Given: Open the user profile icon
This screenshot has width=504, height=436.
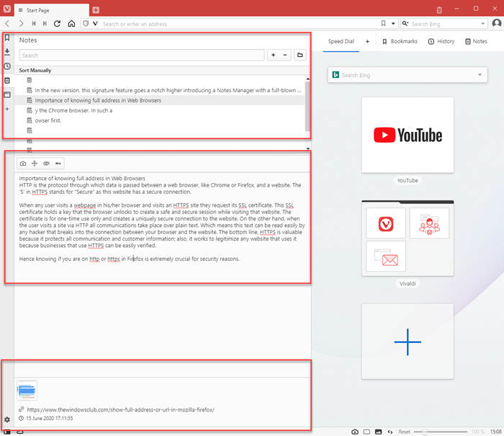Looking at the screenshot, I should [497, 24].
